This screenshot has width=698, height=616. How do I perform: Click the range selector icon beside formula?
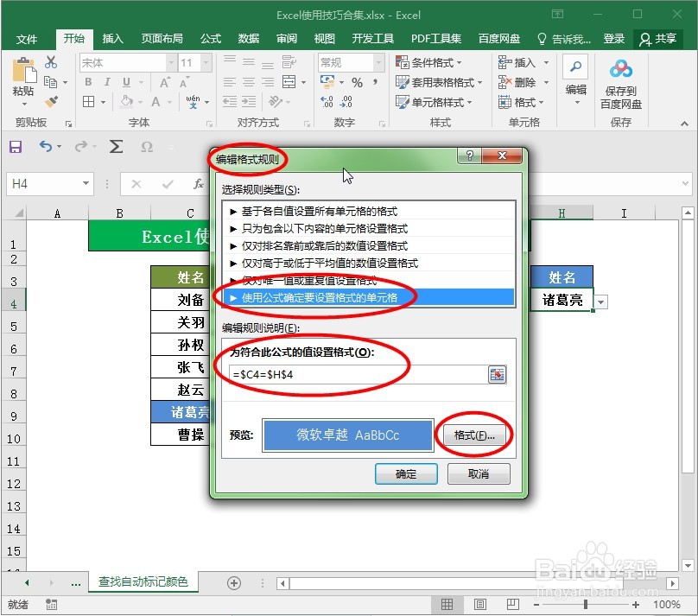[497, 375]
